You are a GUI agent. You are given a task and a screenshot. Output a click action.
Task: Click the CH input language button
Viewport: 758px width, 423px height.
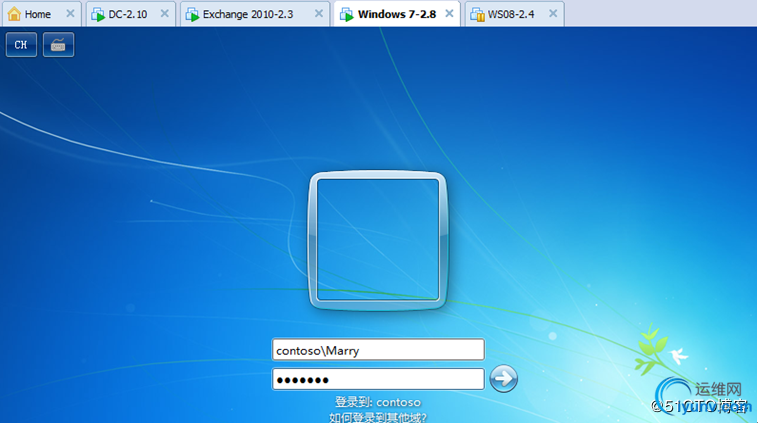click(21, 44)
